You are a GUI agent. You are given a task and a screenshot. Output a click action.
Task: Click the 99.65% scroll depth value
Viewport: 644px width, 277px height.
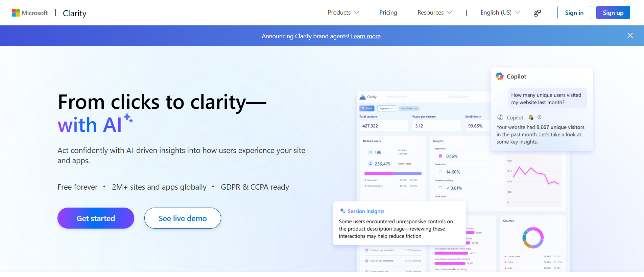475,126
